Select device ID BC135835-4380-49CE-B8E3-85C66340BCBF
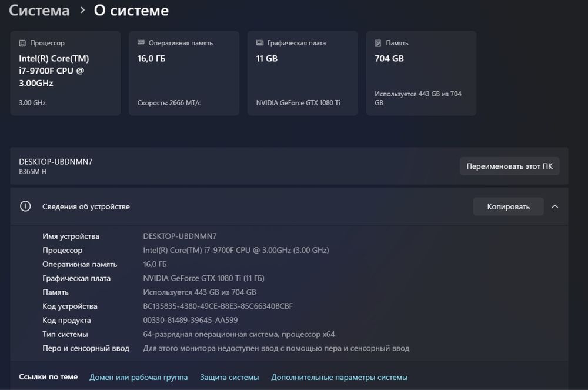Viewport: 588px width, 390px height. (x=218, y=306)
